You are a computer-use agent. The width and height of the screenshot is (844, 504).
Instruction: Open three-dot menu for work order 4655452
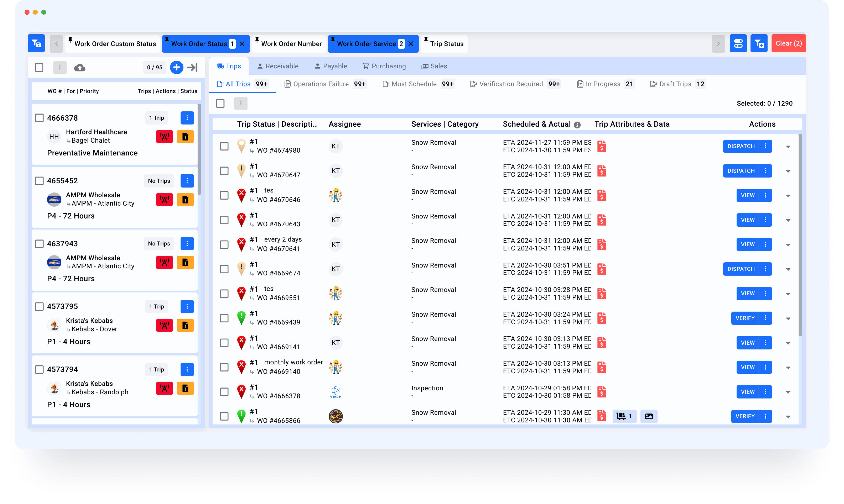coord(187,181)
